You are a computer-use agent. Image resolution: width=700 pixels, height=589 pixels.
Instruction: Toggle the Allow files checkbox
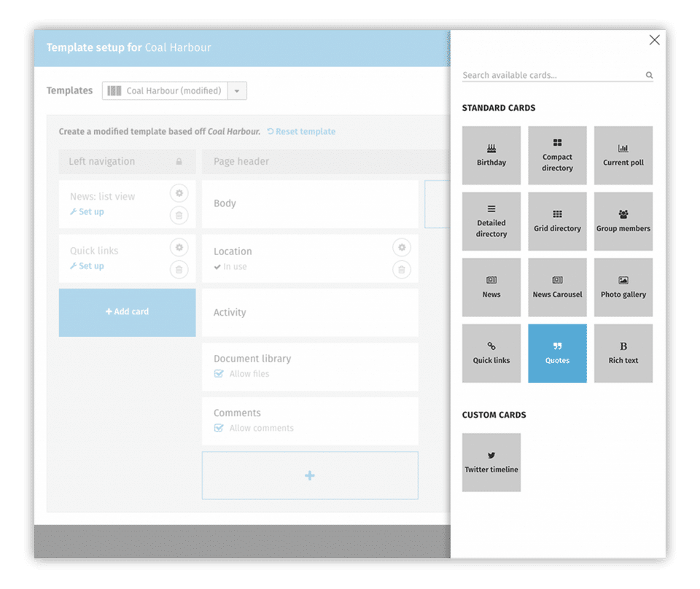pos(219,373)
